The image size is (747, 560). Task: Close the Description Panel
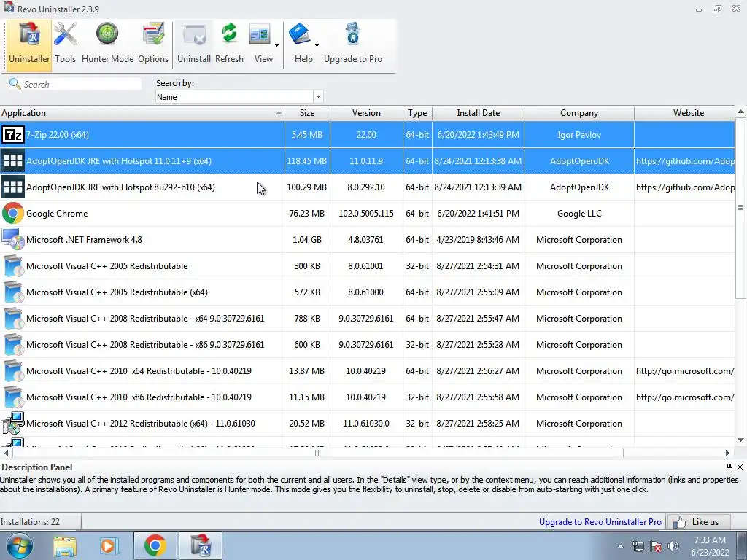[740, 467]
